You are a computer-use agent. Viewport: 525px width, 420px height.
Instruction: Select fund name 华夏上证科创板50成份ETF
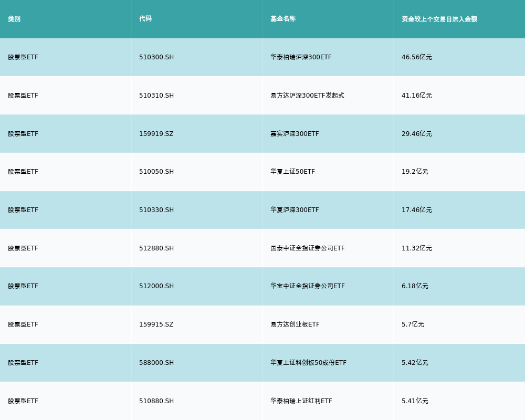(x=308, y=363)
